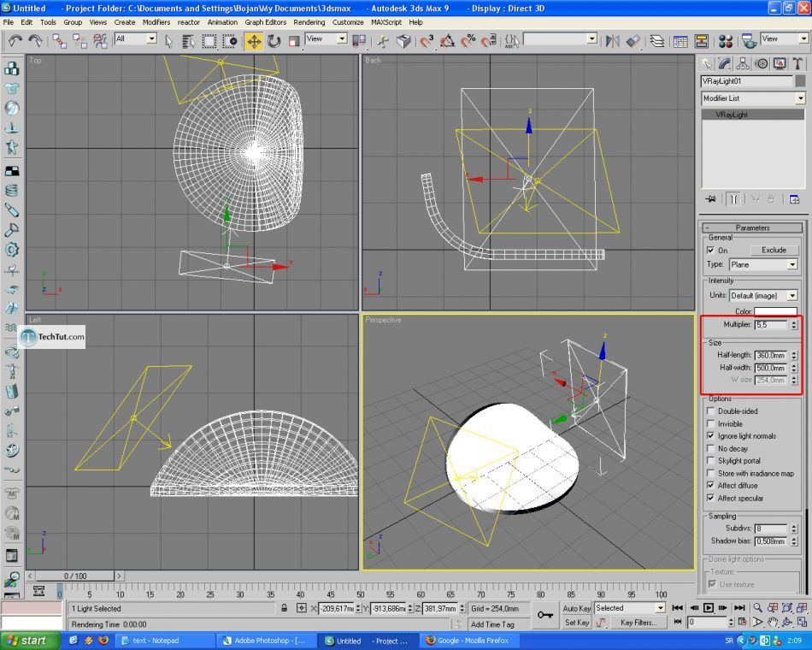Viewport: 812px width, 650px height.
Task: Toggle the Affect specular checkbox
Action: pos(710,498)
